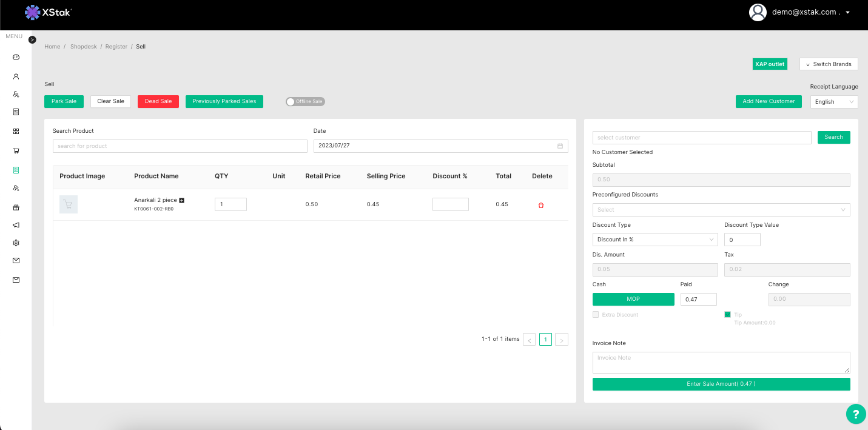Open the Discount Type dropdown
The image size is (868, 430).
point(654,240)
